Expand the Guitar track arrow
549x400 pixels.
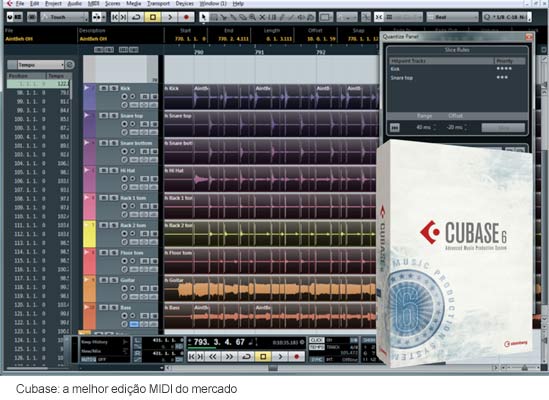86,280
